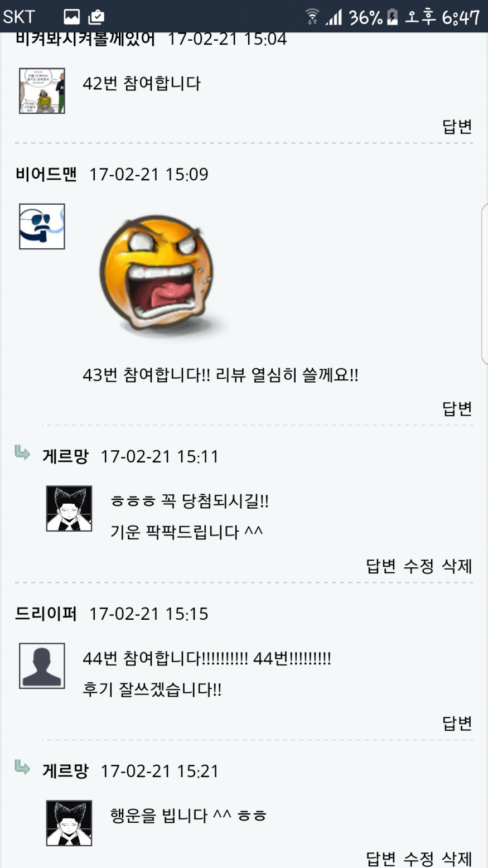The height and width of the screenshot is (868, 488).
Task: Tap the gallery image icon in the status bar
Action: tap(71, 17)
